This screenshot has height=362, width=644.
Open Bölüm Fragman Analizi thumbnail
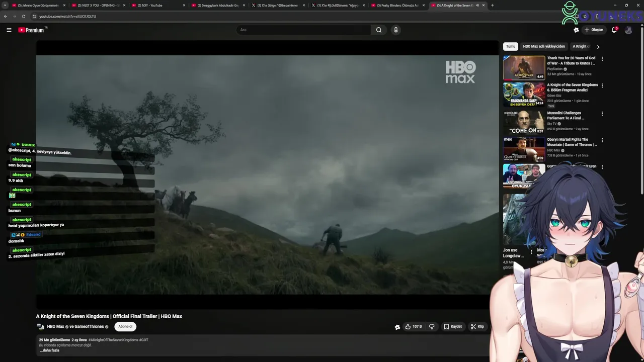point(524,94)
